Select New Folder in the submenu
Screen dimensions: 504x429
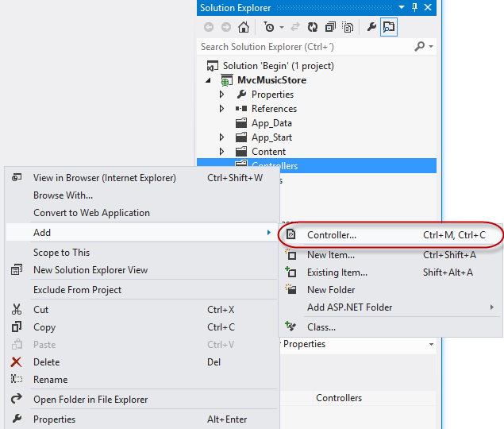pos(331,290)
